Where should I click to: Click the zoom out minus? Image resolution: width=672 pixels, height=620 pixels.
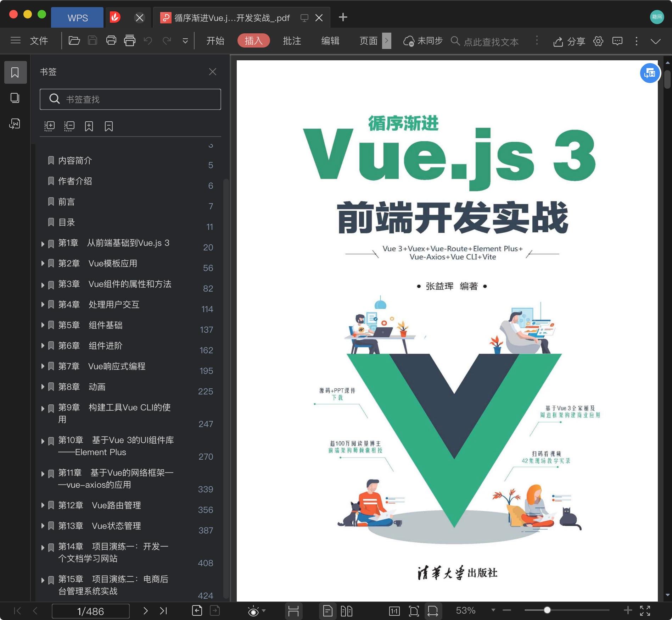tap(507, 610)
